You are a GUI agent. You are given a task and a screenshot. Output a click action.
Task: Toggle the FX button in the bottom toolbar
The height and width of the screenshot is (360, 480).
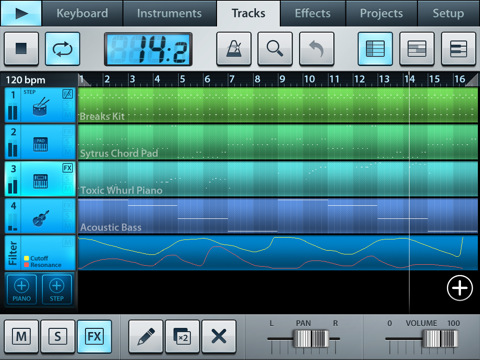[94, 336]
